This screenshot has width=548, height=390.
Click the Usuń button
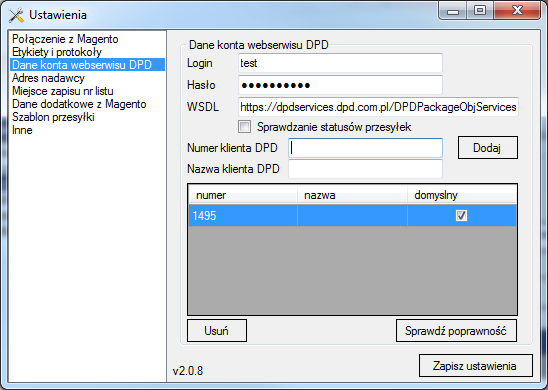coord(217,331)
